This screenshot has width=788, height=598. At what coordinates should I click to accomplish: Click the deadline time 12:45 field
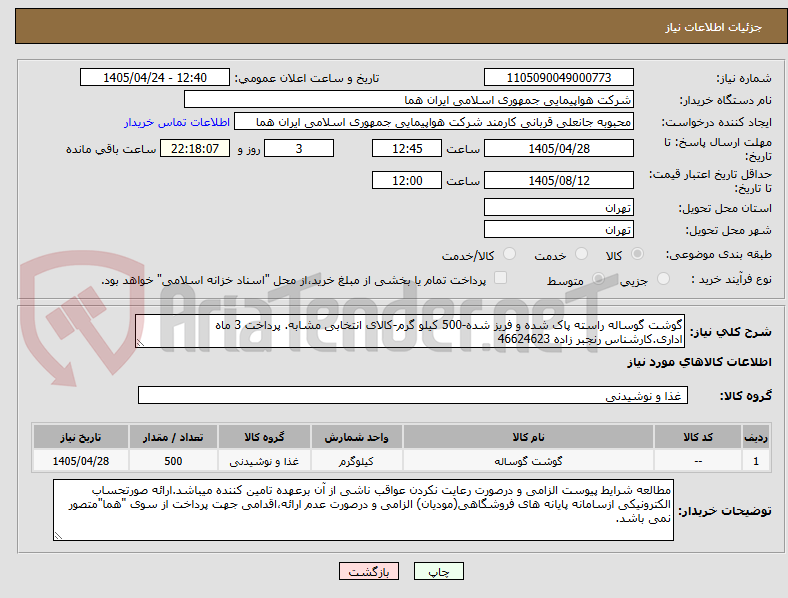(x=407, y=149)
